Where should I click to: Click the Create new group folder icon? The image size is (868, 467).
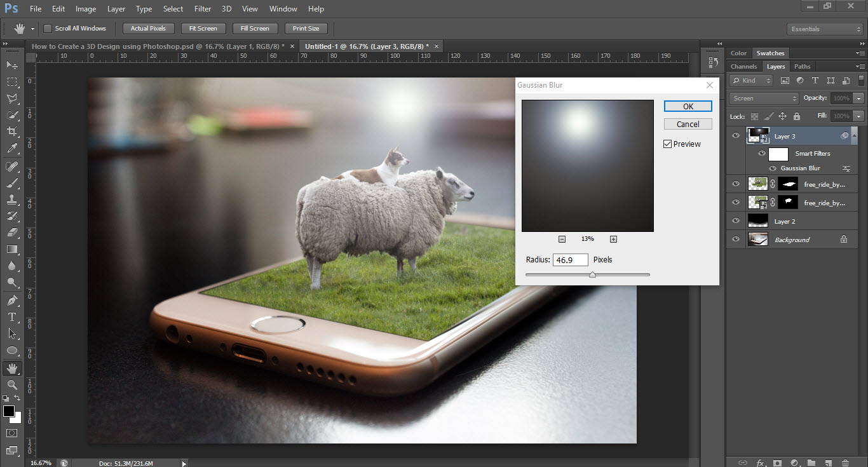click(x=811, y=463)
